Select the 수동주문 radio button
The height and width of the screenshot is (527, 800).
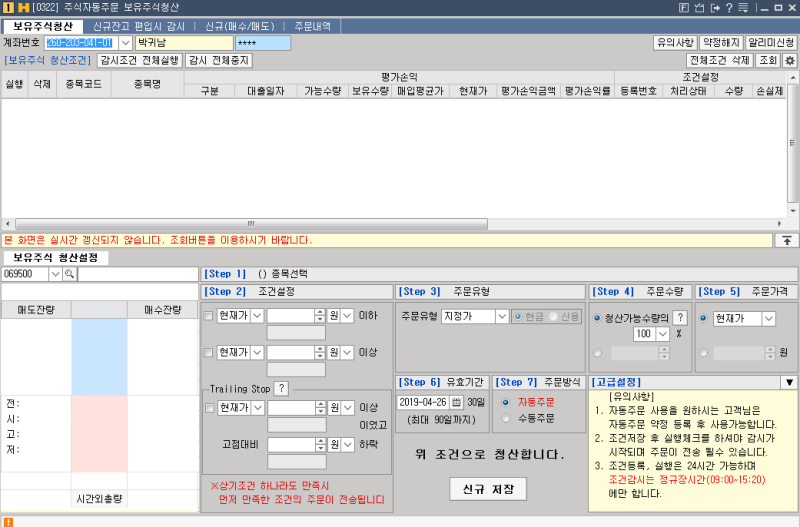[506, 418]
